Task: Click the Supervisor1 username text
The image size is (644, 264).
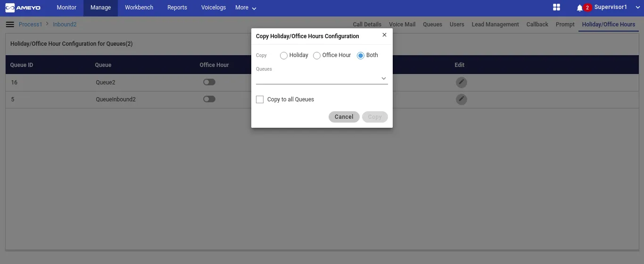Action: point(611,8)
